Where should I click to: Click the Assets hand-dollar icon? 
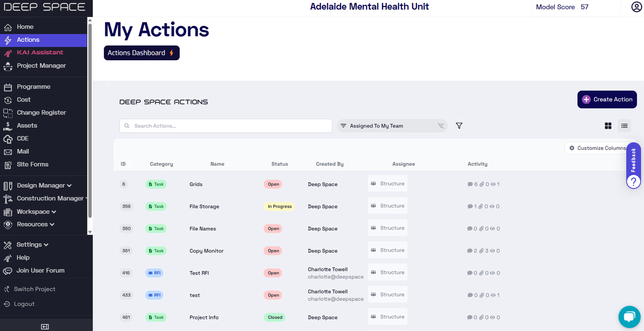tap(8, 126)
